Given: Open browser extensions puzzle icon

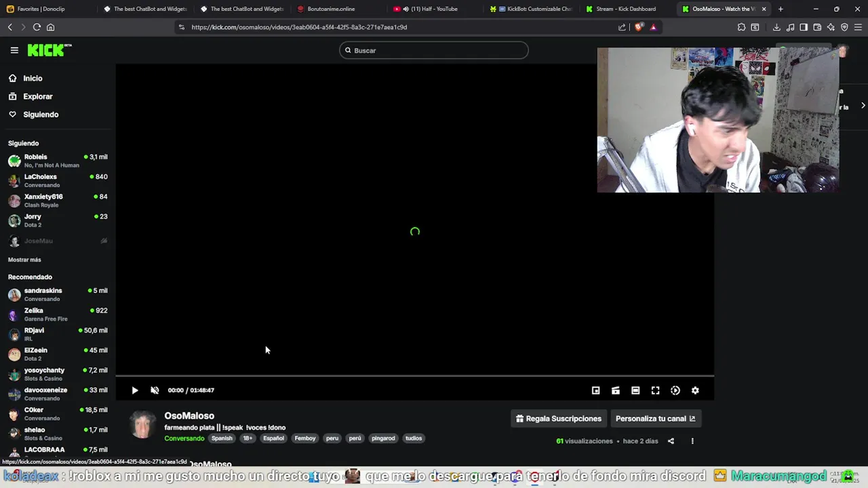Looking at the screenshot, I should (x=741, y=27).
